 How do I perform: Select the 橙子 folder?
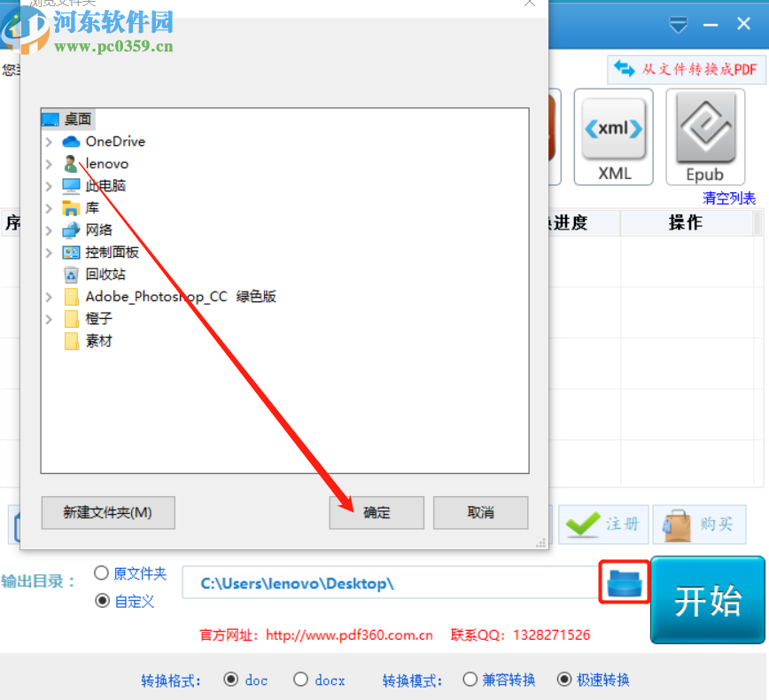click(98, 319)
